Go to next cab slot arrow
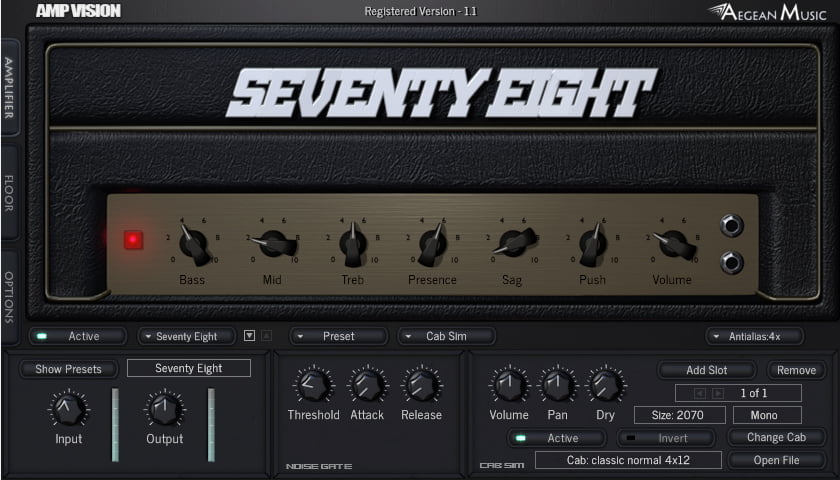The height and width of the screenshot is (480, 840). (718, 393)
